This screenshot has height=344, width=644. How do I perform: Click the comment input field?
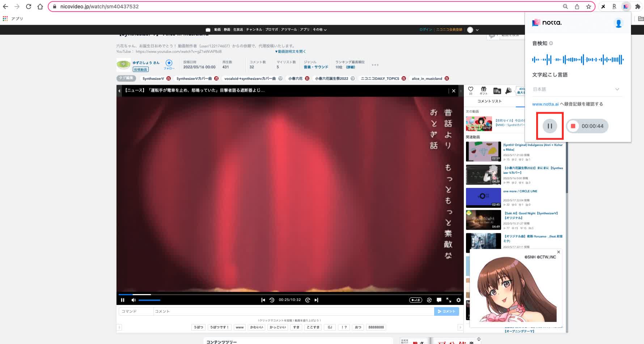click(x=294, y=311)
